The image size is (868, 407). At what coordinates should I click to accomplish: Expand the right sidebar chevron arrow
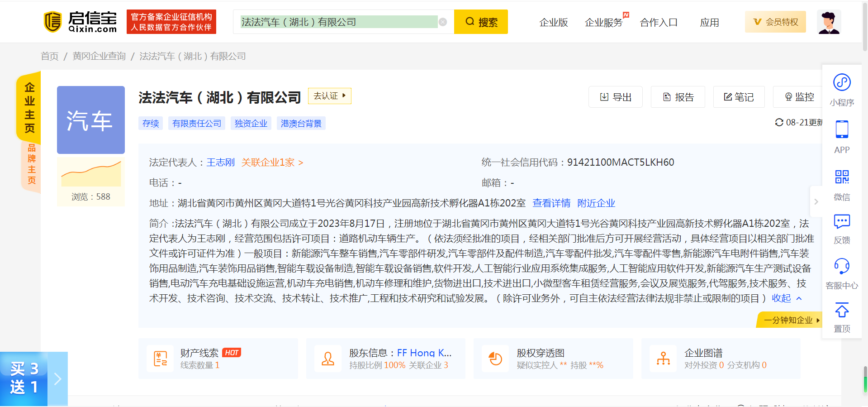pos(816,202)
